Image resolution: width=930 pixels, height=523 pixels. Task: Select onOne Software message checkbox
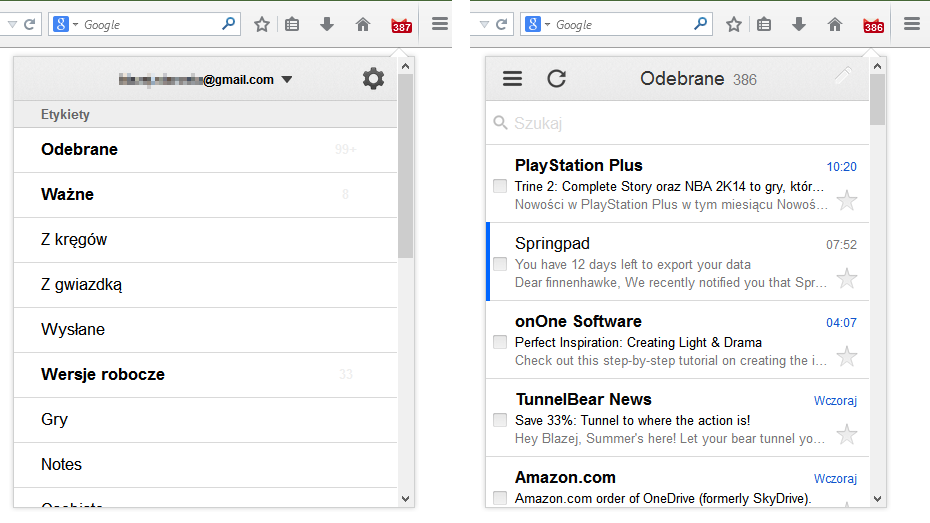click(500, 342)
